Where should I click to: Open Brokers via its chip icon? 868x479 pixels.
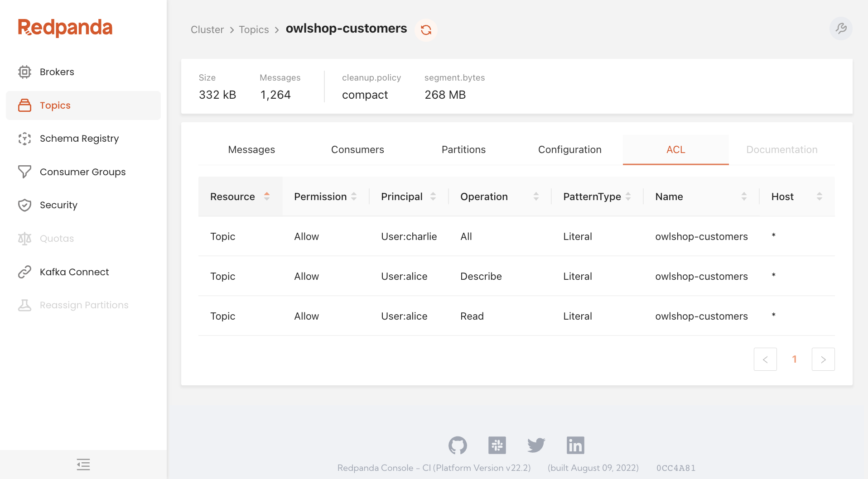point(24,72)
